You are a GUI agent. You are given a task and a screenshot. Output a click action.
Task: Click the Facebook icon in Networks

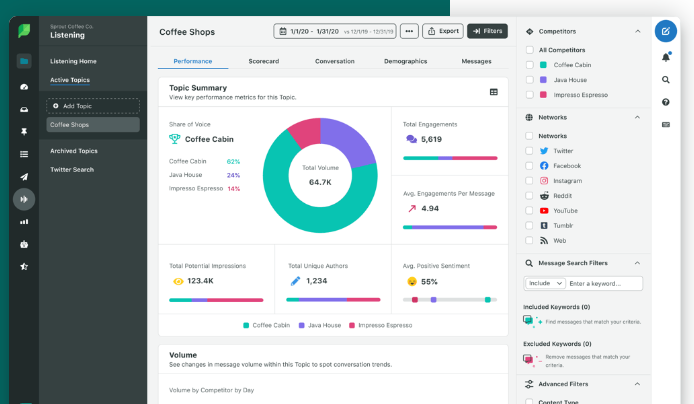click(x=544, y=166)
